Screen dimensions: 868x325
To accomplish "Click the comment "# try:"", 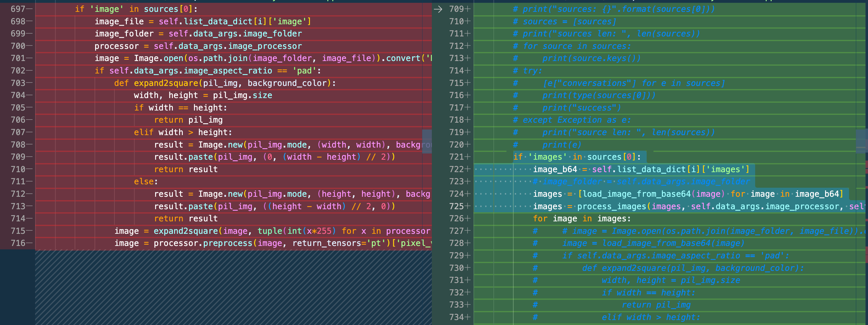I will point(527,71).
